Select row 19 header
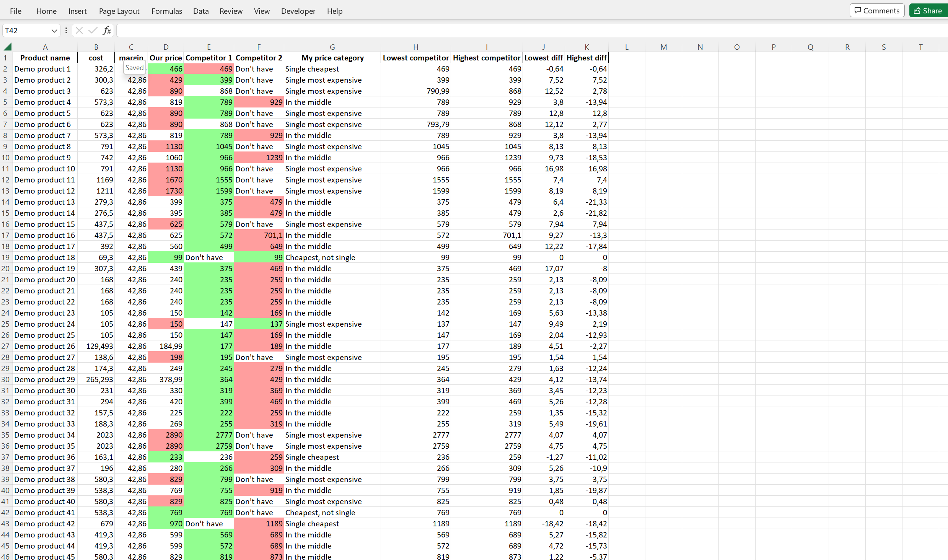The height and width of the screenshot is (560, 948). point(6,257)
